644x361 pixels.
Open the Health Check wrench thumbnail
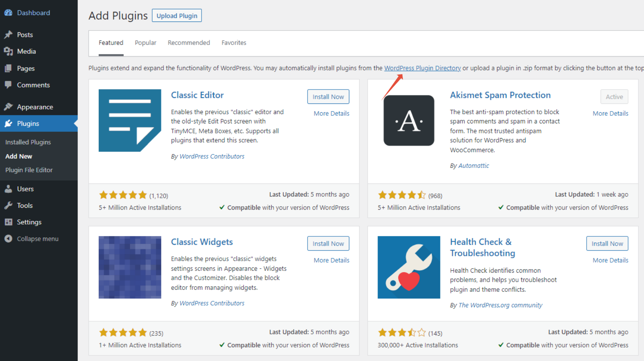pyautogui.click(x=409, y=267)
